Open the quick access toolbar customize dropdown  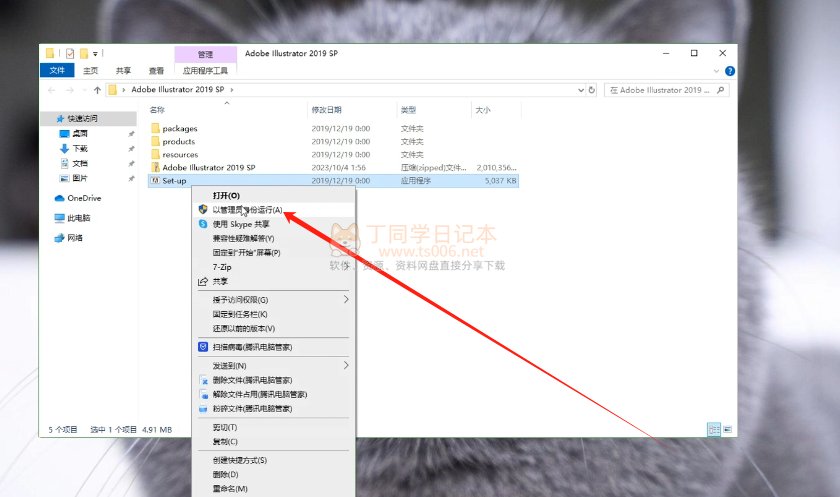pos(95,54)
